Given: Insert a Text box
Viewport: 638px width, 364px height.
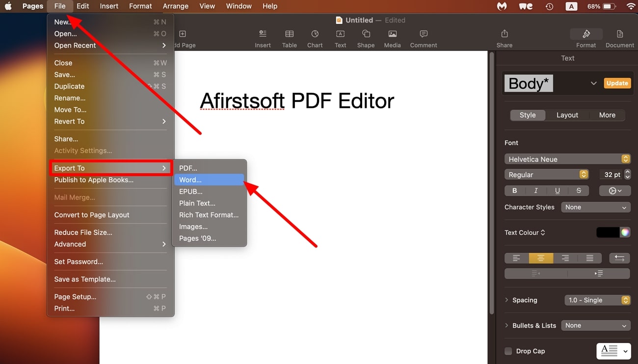Looking at the screenshot, I should pos(340,39).
